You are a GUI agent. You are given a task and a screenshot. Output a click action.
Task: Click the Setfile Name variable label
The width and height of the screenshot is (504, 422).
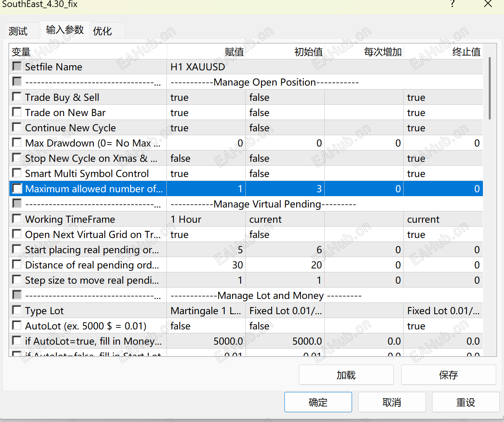tap(54, 67)
